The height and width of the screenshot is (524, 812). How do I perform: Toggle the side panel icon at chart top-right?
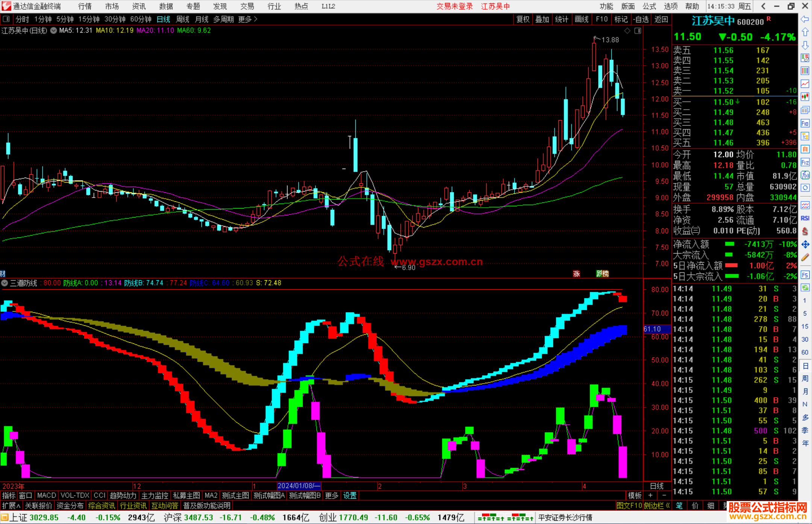638,31
